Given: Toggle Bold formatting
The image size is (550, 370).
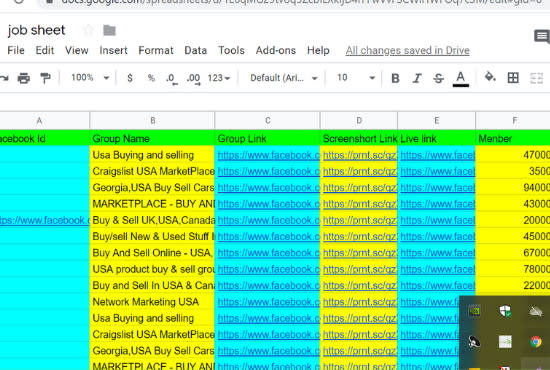Looking at the screenshot, I should tap(395, 78).
